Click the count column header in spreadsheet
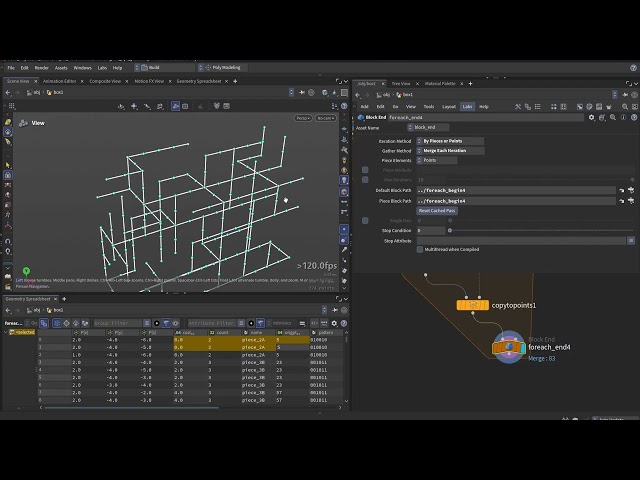 [x=224, y=333]
